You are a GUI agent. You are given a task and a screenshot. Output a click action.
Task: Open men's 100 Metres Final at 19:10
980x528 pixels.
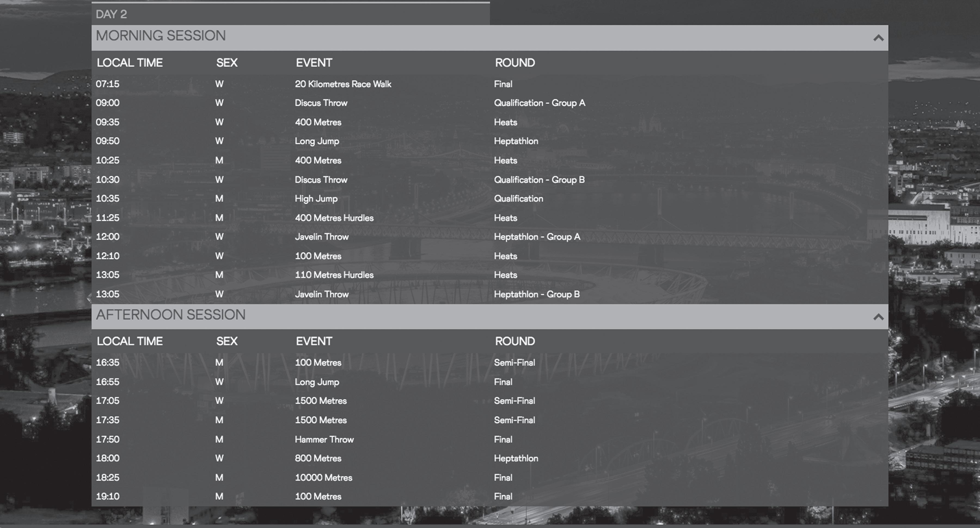(318, 496)
